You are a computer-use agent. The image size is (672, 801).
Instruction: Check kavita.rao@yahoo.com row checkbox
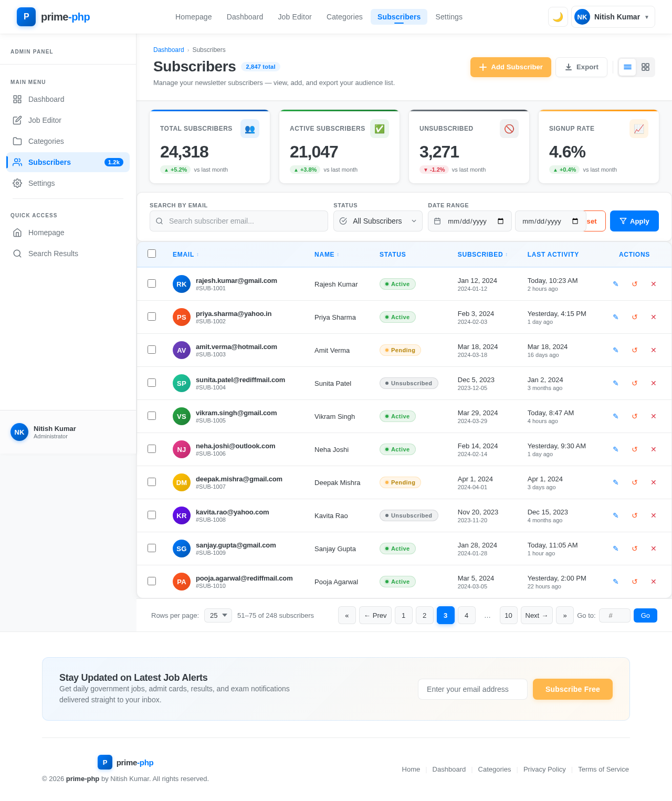coord(152,515)
